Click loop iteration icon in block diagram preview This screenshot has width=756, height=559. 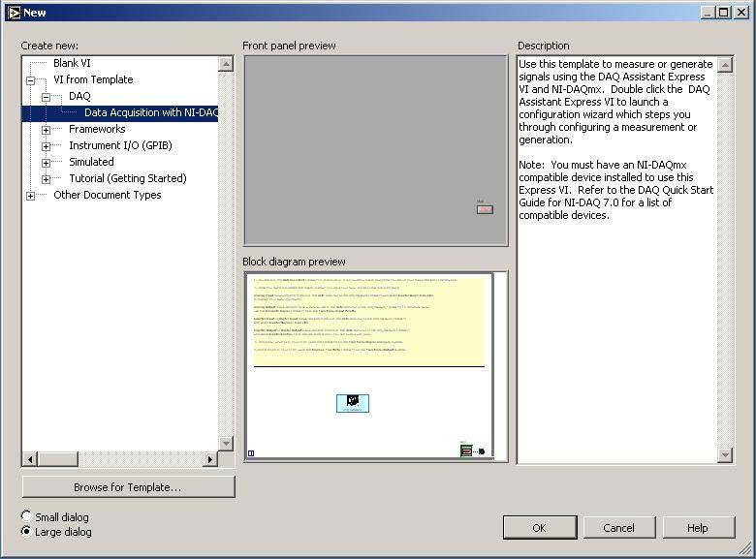click(x=251, y=453)
